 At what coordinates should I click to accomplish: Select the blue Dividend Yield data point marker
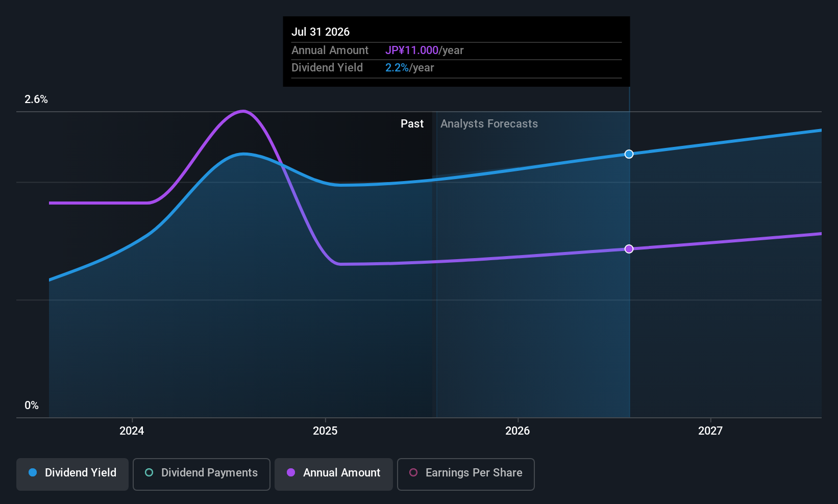629,154
